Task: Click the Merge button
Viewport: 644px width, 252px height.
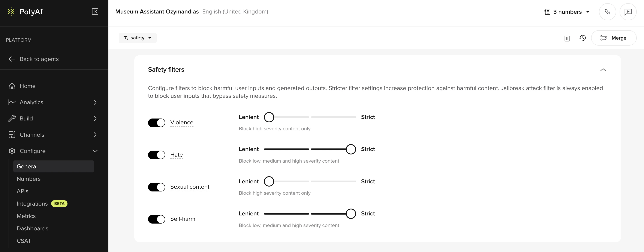Action: coord(614,38)
